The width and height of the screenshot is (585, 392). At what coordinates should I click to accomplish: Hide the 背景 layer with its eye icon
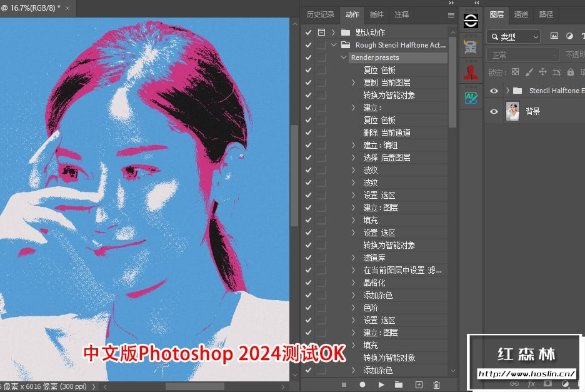(494, 111)
